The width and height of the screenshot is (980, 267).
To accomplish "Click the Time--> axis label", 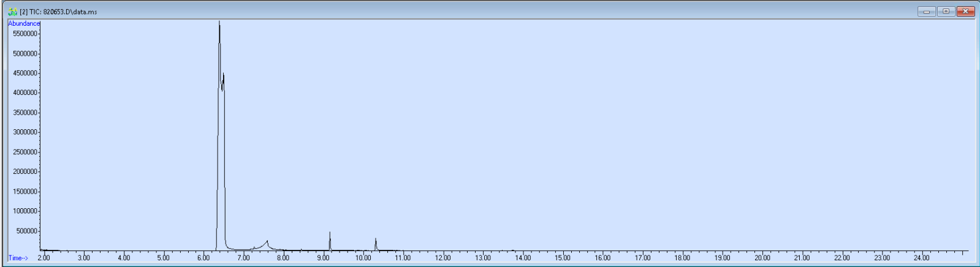I will click(18, 258).
